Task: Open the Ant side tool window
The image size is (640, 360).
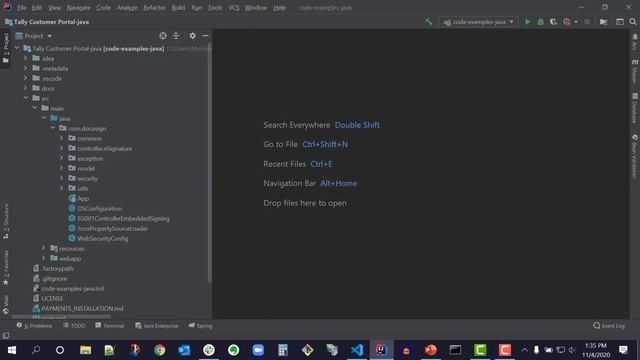Action: [x=635, y=42]
